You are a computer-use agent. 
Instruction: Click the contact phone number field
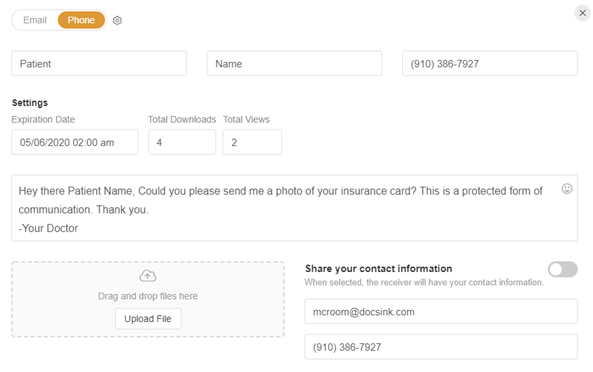441,347
